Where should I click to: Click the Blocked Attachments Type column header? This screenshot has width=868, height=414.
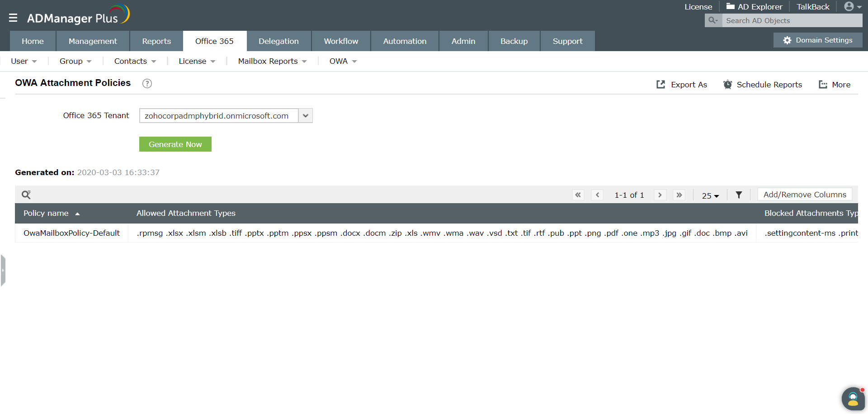click(x=811, y=213)
